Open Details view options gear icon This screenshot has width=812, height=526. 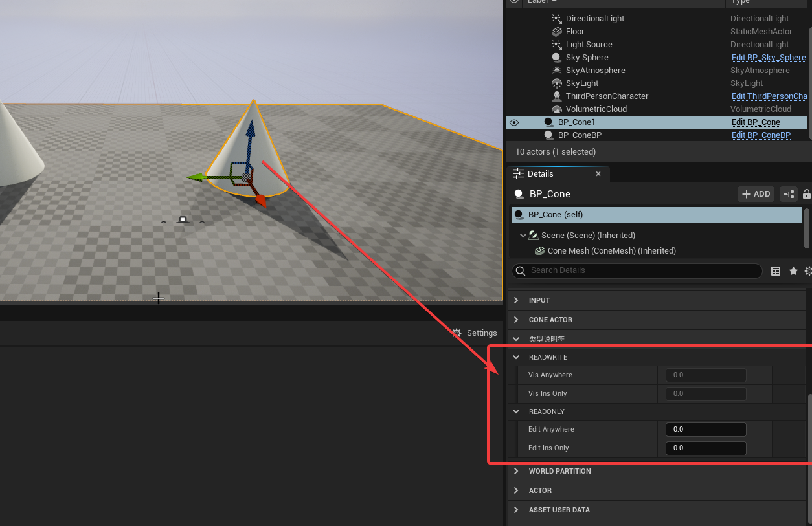point(808,271)
